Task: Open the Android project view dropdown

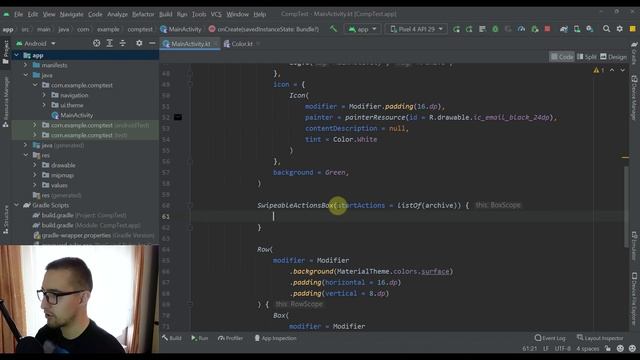Action: (x=36, y=43)
